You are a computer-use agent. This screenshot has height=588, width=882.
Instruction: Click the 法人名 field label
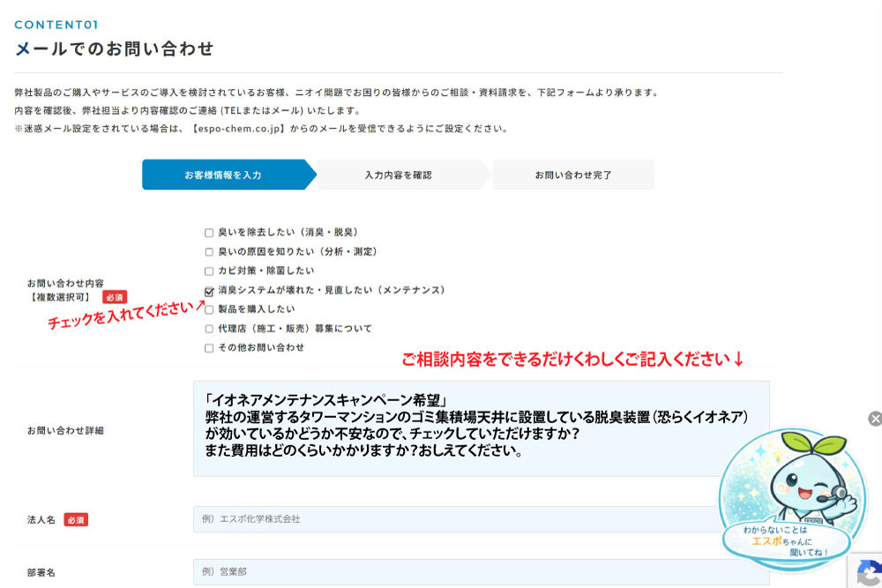41,520
